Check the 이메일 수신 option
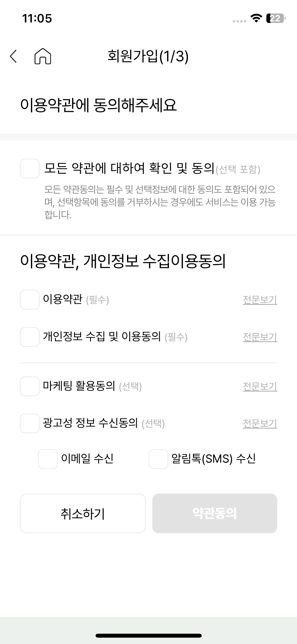297x644 pixels. (48, 459)
